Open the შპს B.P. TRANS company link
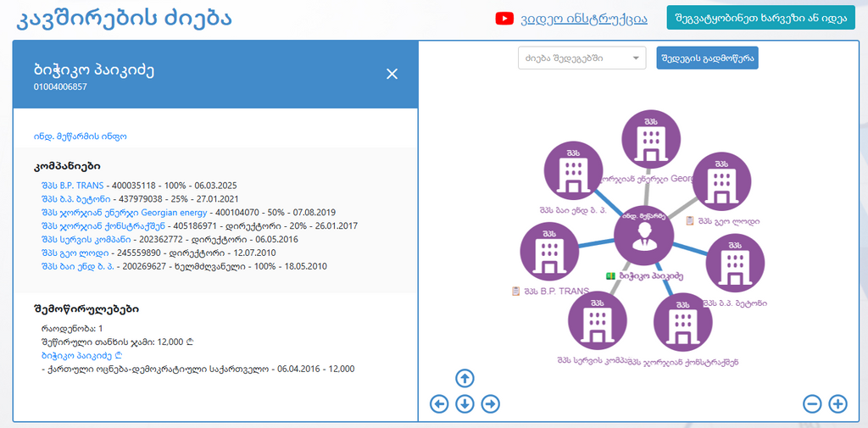This screenshot has width=868, height=428. [72, 186]
